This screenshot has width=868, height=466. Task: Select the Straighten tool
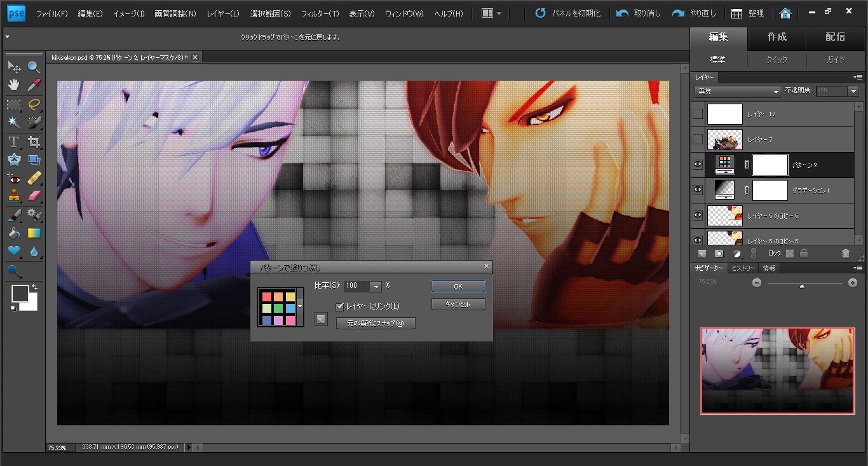(x=34, y=160)
